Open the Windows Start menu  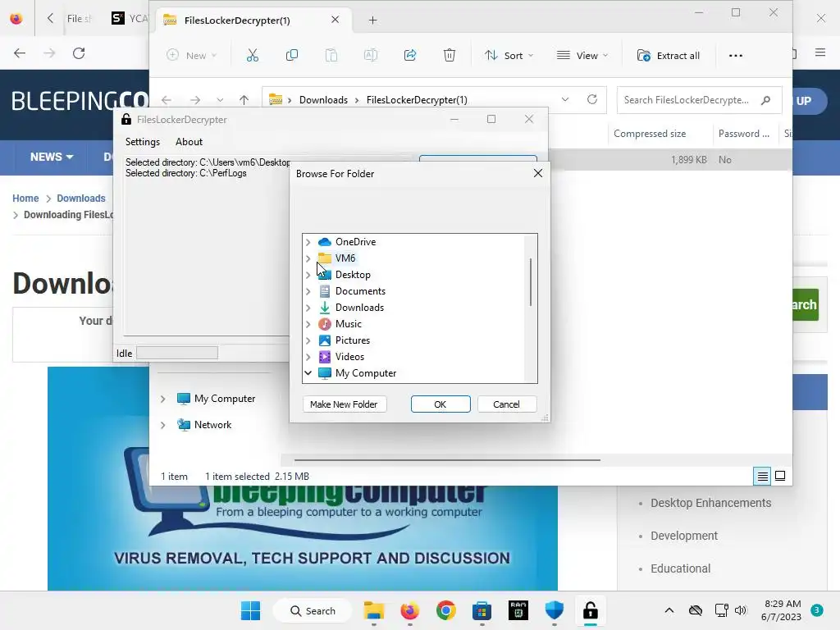click(251, 610)
